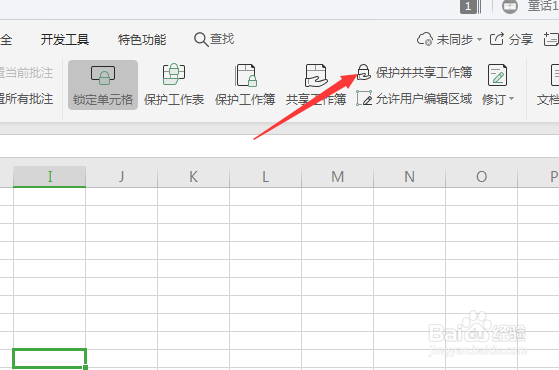This screenshot has width=559, height=370.
Task: Open the 开发工具 ribbon tab
Action: point(65,39)
